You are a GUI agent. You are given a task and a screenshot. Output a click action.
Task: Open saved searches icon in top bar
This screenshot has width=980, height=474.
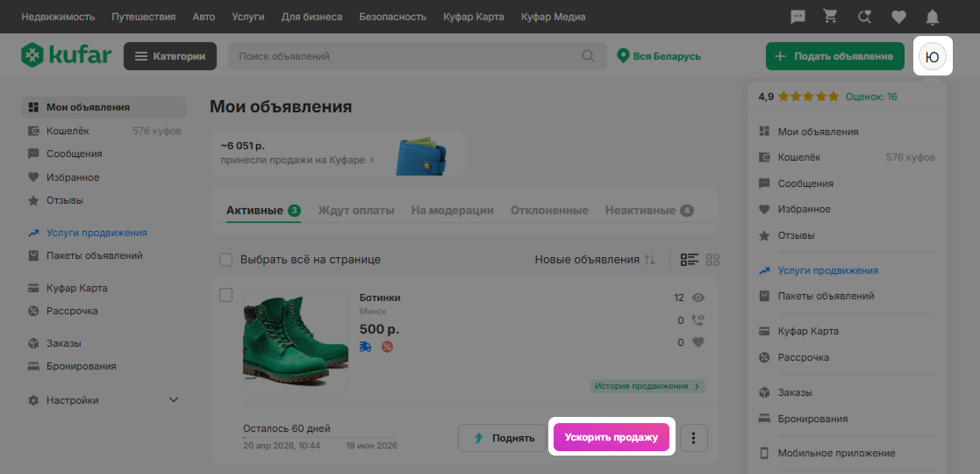[x=865, y=17]
